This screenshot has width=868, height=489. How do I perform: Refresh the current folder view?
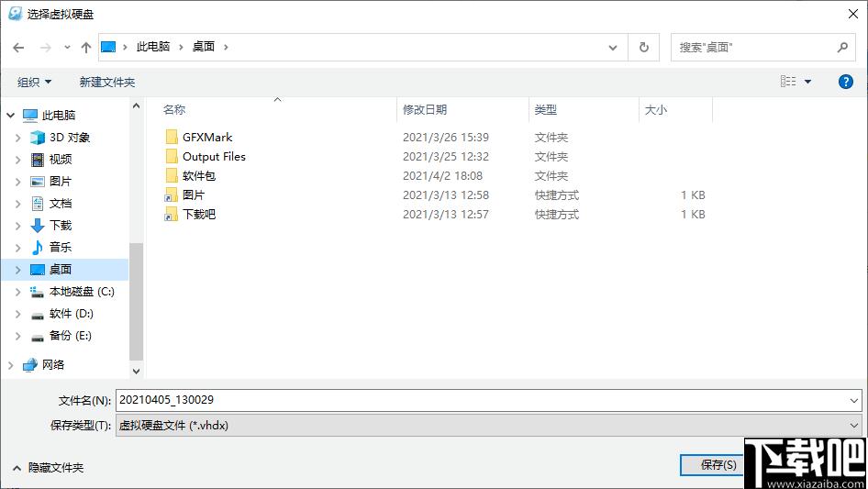644,47
